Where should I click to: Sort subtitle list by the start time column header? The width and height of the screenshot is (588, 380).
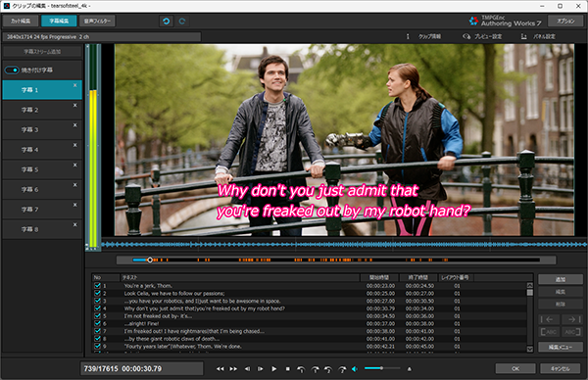click(378, 278)
